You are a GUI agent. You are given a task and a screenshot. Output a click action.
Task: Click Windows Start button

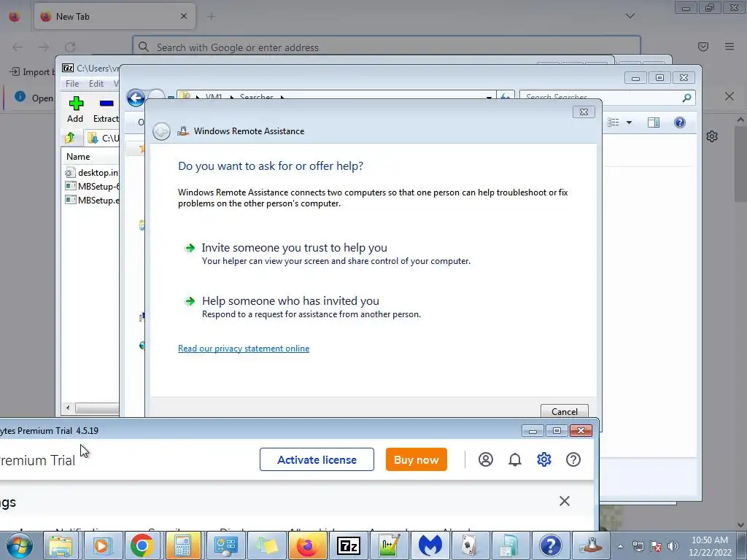pyautogui.click(x=19, y=545)
